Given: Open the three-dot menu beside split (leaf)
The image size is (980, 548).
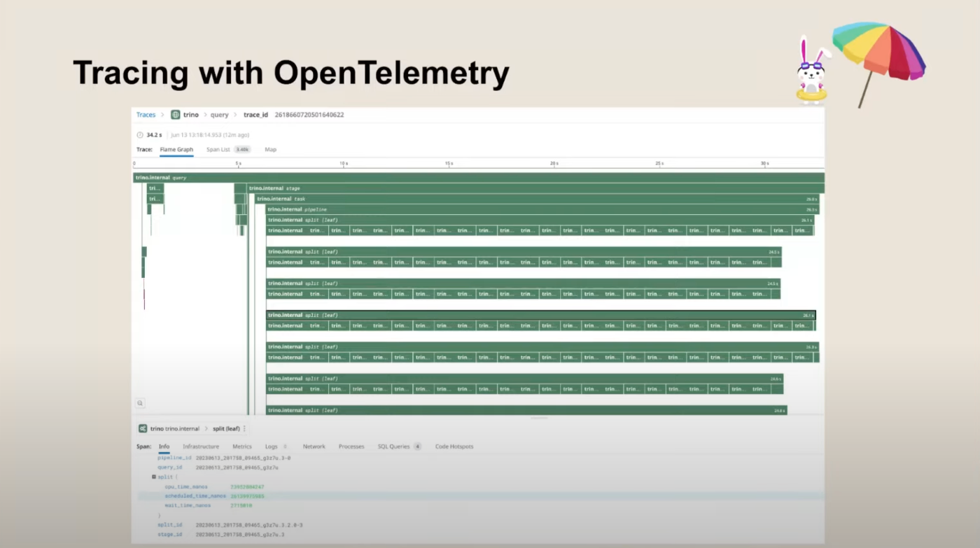Looking at the screenshot, I should (x=244, y=428).
